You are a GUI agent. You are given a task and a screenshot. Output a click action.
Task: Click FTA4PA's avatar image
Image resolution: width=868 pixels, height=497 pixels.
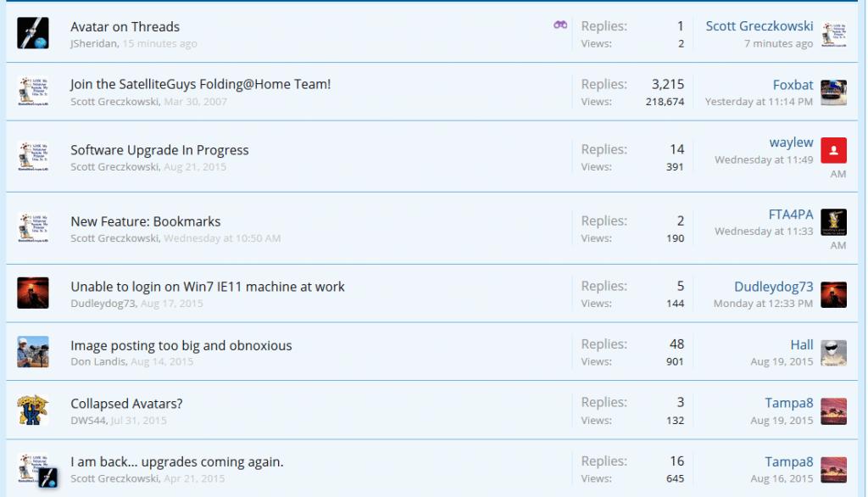(833, 222)
